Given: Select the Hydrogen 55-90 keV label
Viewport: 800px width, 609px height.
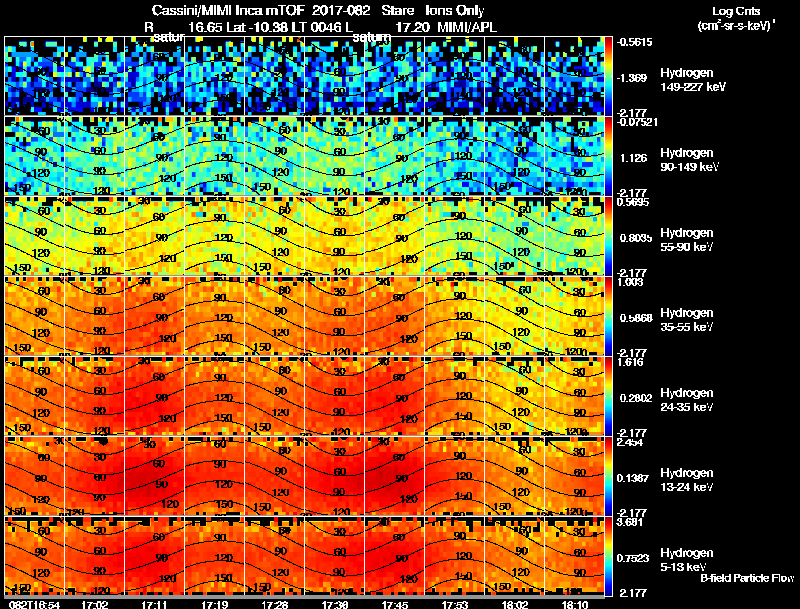Looking at the screenshot, I should click(687, 239).
